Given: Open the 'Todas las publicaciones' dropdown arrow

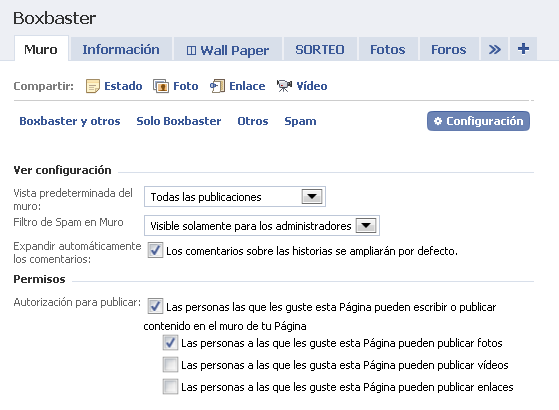Looking at the screenshot, I should [312, 196].
